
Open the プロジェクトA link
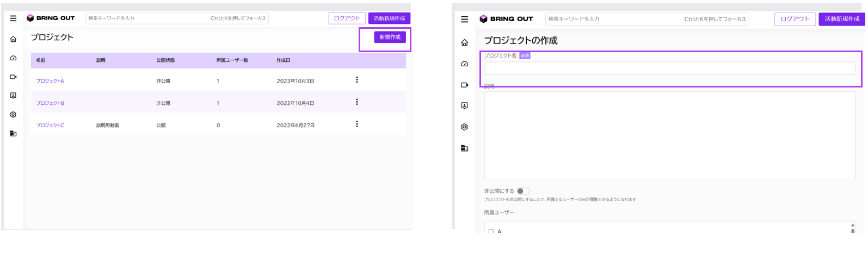point(50,81)
